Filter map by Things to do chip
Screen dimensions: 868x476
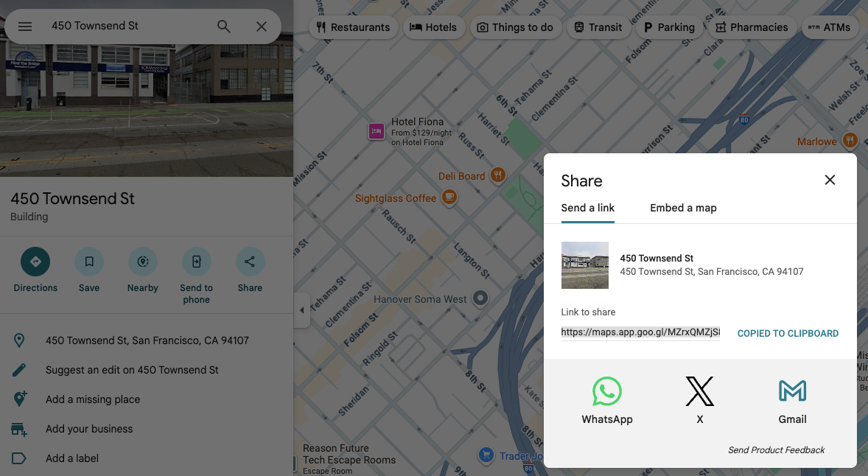coord(515,27)
